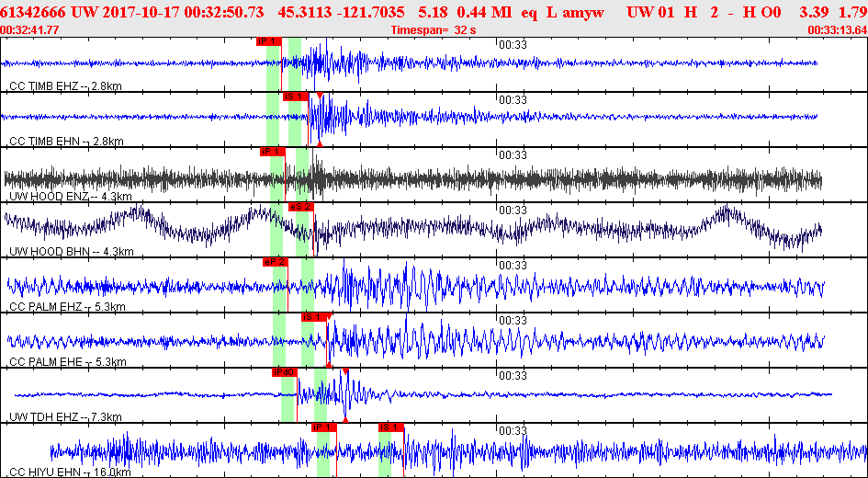The image size is (868, 478).
Task: Click the red amplitude triangle below TDH EHZ trace
Action: click(x=345, y=420)
